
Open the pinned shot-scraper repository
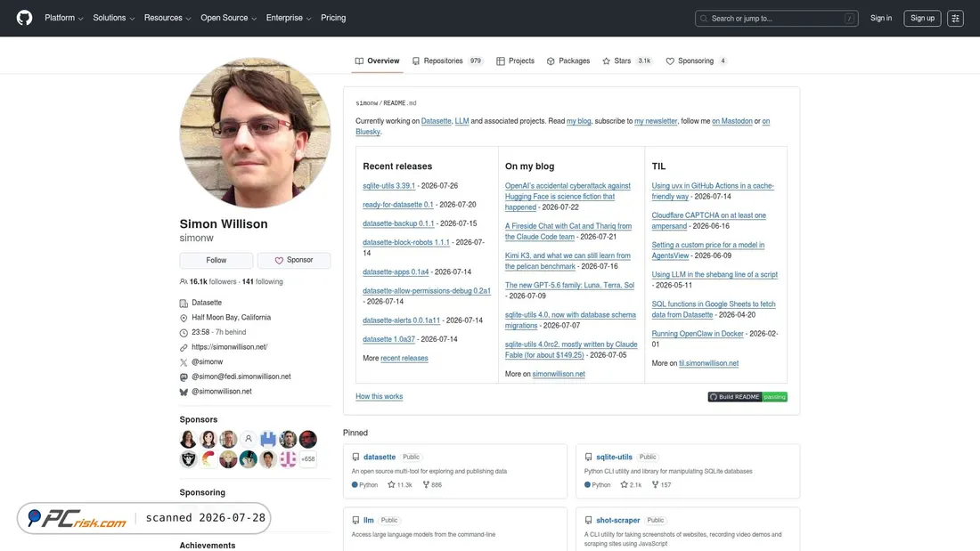coord(617,521)
